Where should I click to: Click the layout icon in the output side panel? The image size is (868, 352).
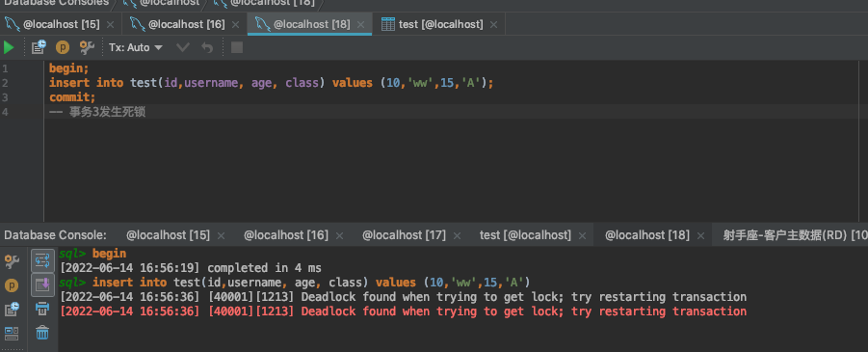[x=12, y=333]
